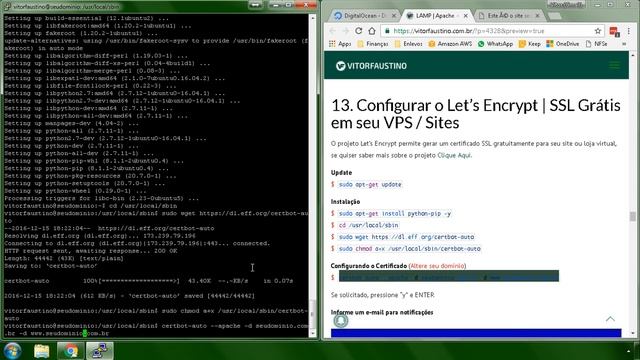This screenshot has width=640, height=360.
Task: Open Chrome's three-dot menu
Action: [629, 31]
